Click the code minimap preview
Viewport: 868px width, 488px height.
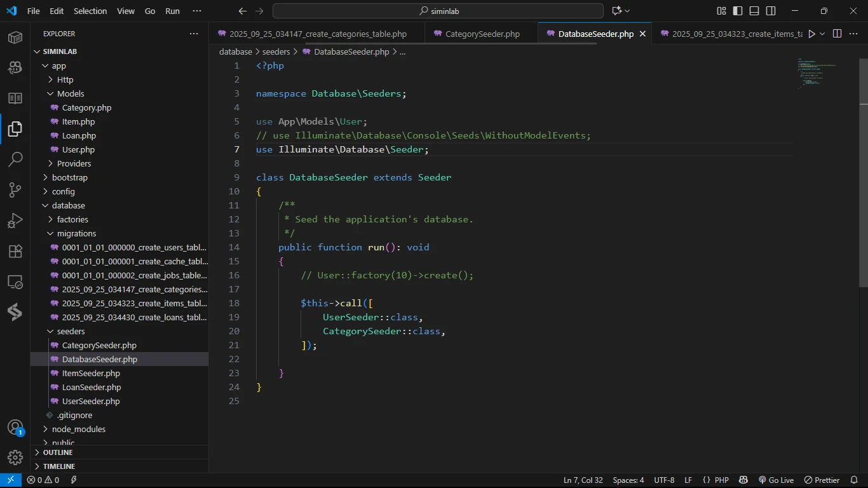pos(817,74)
